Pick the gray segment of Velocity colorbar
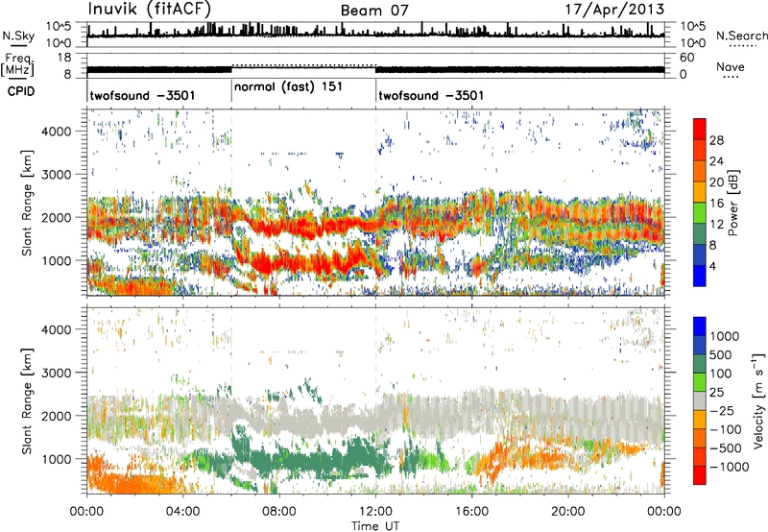 [x=700, y=401]
